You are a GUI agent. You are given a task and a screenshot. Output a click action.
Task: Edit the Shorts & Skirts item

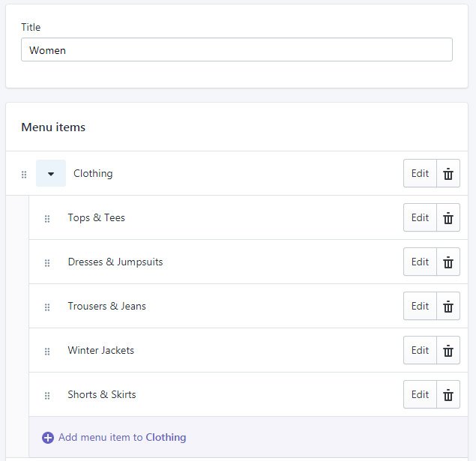pos(420,395)
